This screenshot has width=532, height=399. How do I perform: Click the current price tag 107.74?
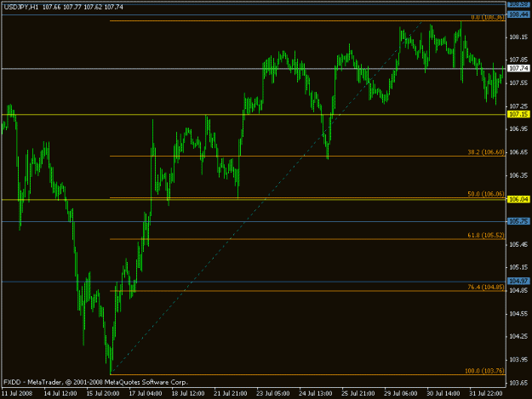point(518,68)
